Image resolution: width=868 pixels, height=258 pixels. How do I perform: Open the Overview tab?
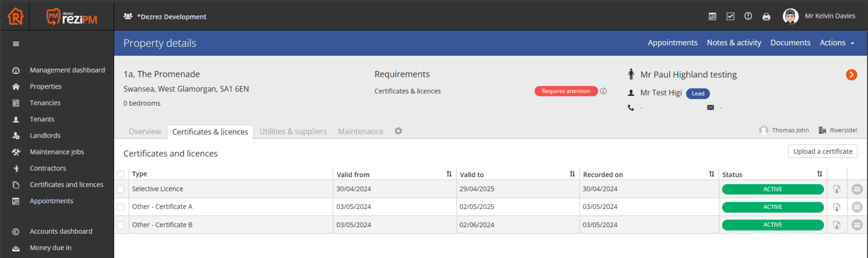145,132
